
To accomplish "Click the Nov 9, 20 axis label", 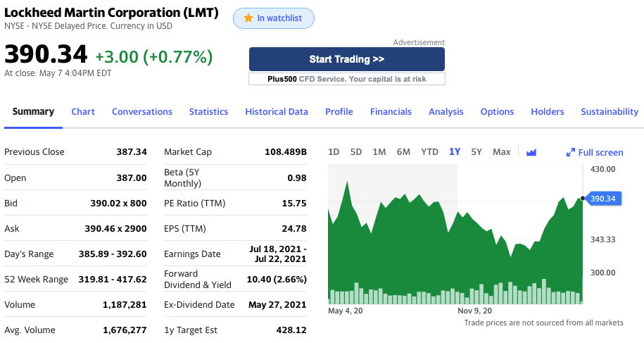I will pyautogui.click(x=475, y=311).
